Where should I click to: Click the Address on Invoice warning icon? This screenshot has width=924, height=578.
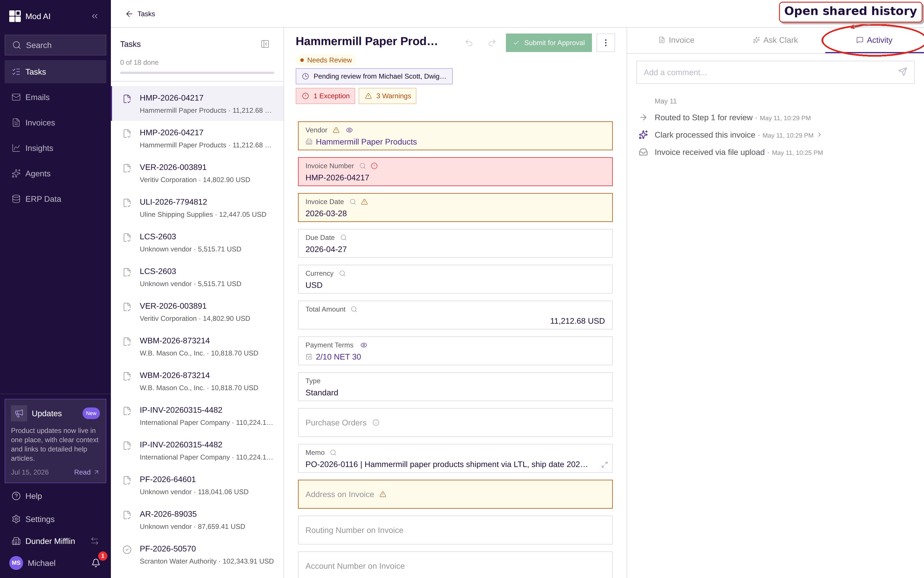coord(383,494)
